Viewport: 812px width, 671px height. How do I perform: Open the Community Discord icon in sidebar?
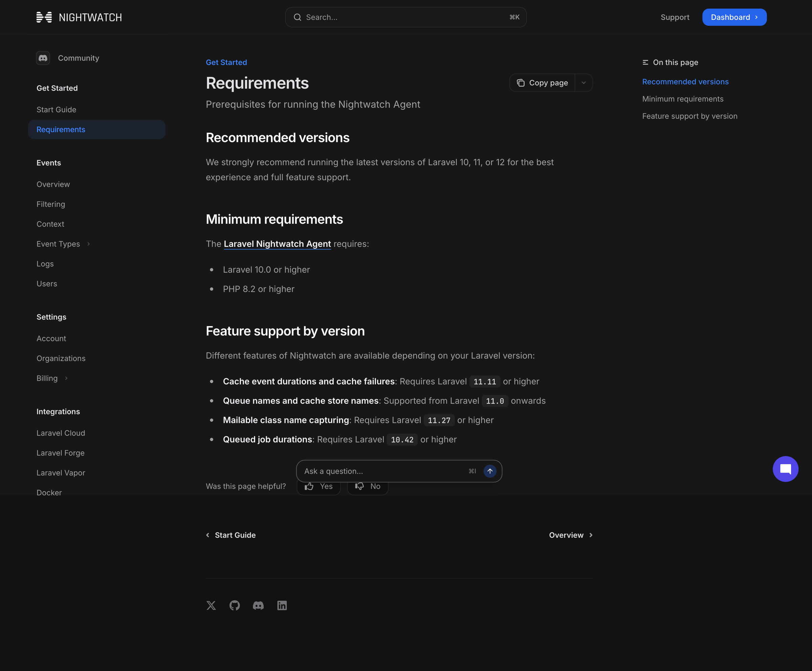tap(43, 58)
